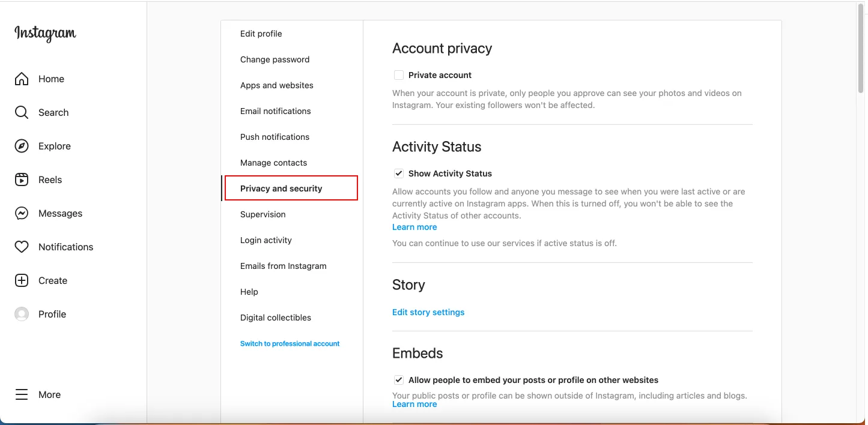868x425 pixels.
Task: Open Learn more under Activity Status
Action: coord(414,227)
